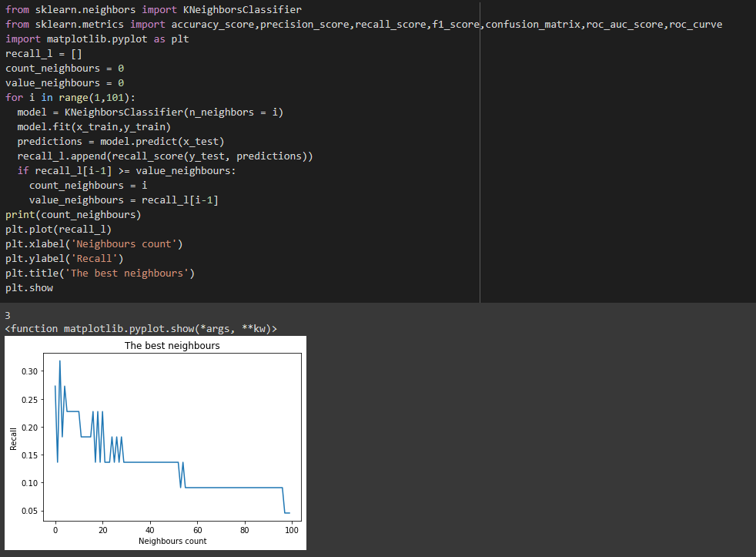Viewport: 756px width, 557px height.
Task: Click the 0.05 y-axis tick label
Action: [x=29, y=511]
